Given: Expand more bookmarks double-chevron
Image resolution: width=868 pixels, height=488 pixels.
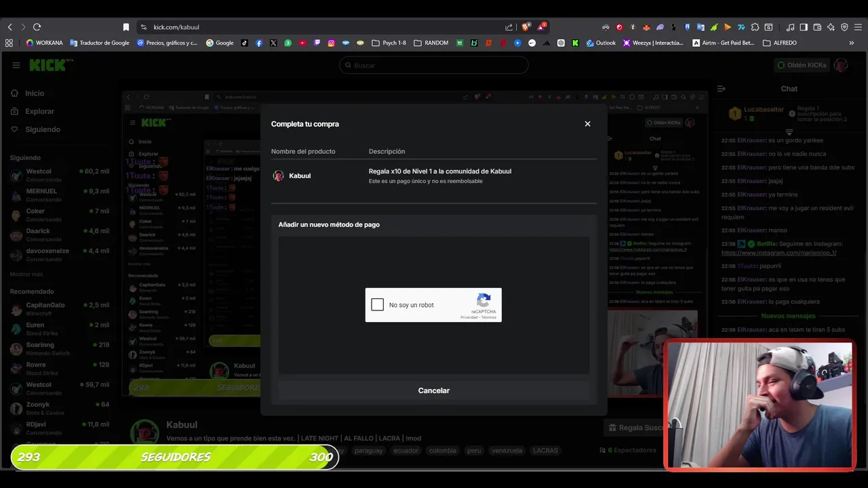Looking at the screenshot, I should [x=852, y=43].
